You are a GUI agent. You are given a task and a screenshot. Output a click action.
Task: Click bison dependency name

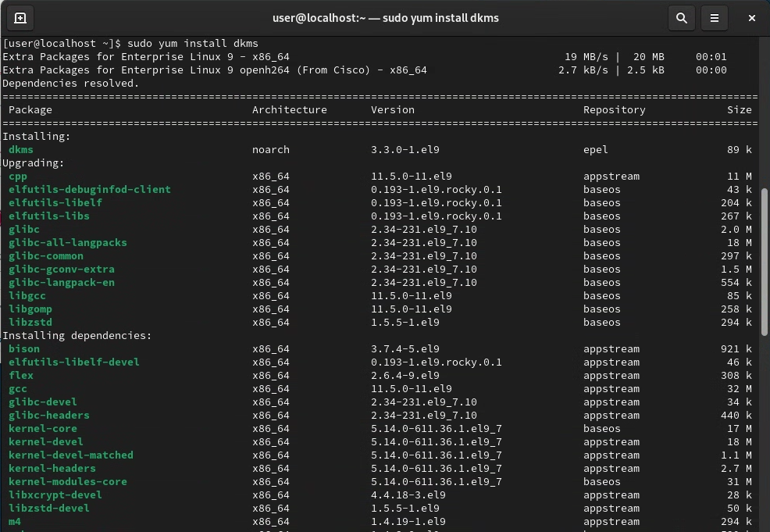pos(23,348)
